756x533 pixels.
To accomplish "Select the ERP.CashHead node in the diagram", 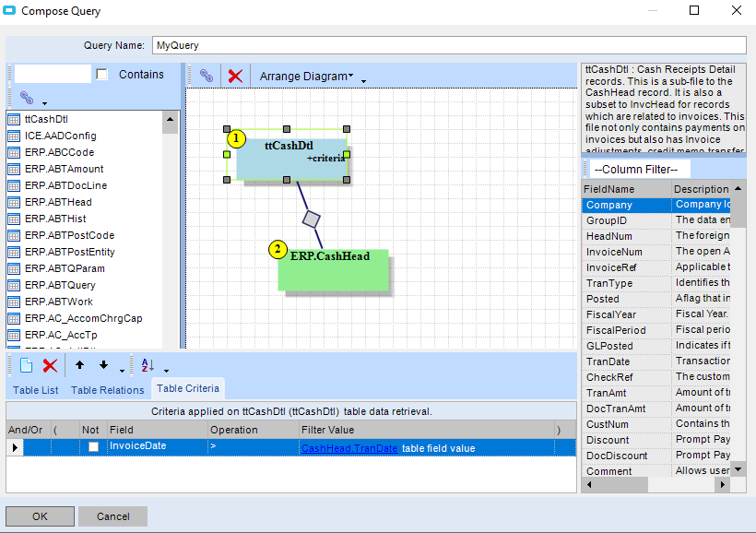I will [333, 269].
